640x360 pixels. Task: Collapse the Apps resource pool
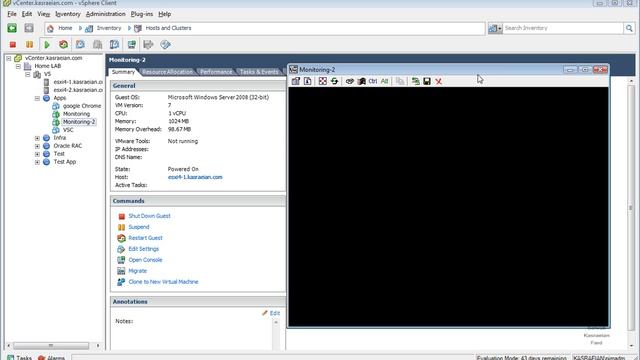(37, 98)
